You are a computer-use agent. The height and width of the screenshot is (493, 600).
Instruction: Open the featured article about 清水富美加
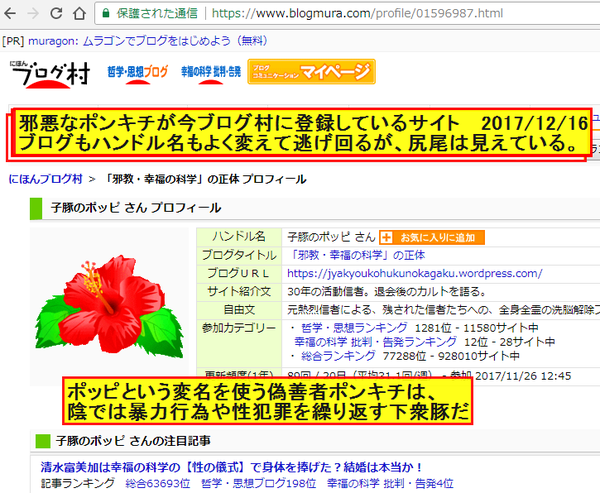232,467
